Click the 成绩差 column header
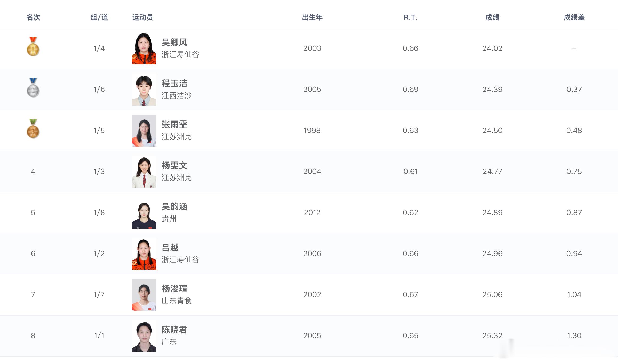Viewport: 620px width, 364px height. point(574,17)
